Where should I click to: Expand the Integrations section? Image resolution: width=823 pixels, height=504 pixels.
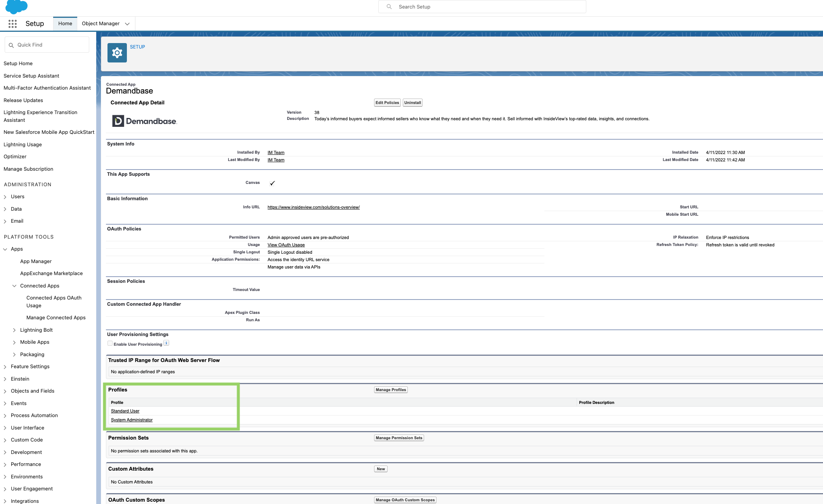click(x=5, y=501)
